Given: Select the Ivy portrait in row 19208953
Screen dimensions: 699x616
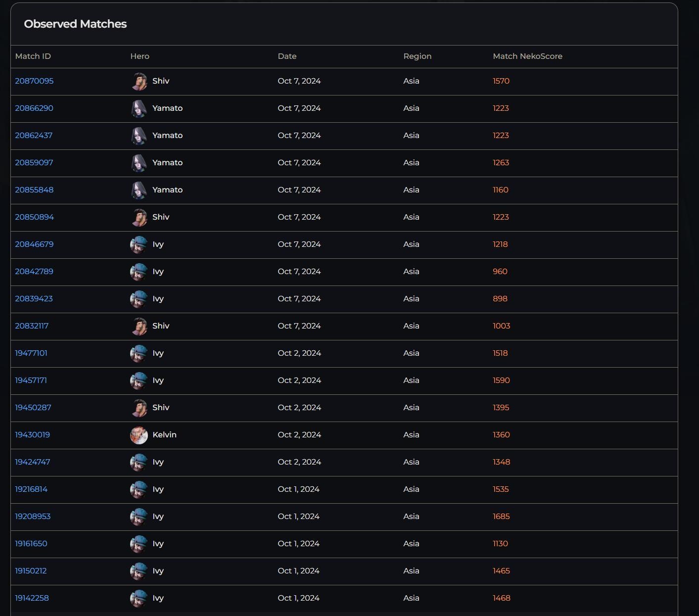Looking at the screenshot, I should pos(139,517).
